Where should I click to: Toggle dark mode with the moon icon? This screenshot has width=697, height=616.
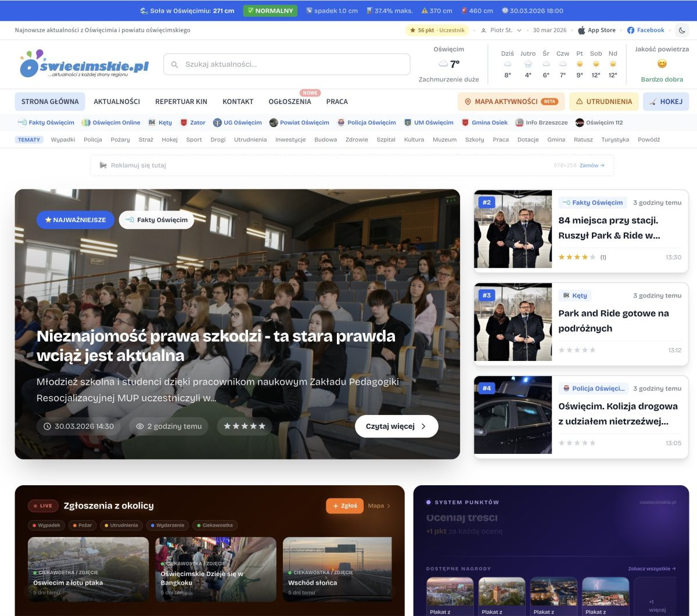(682, 30)
